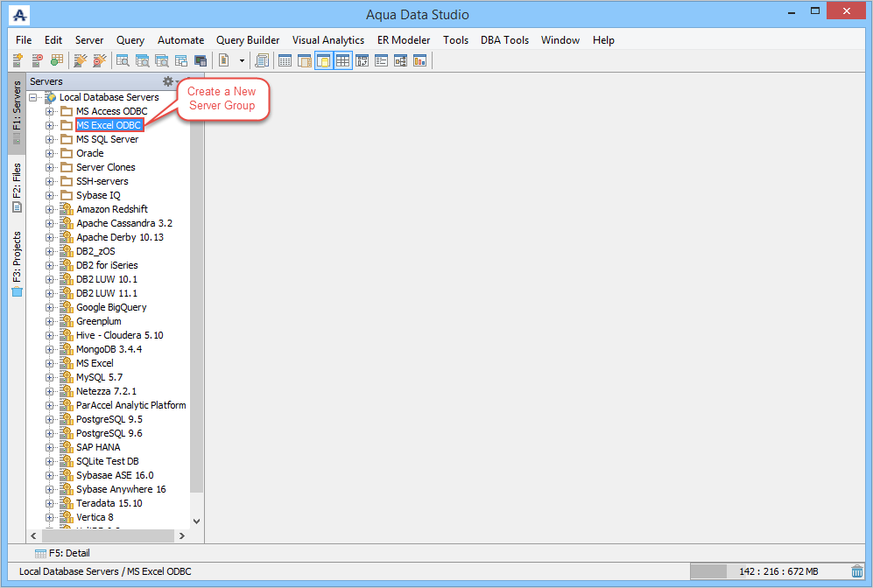Click the window icon with small squares
Screen dimensions: 873x588
tap(362, 60)
